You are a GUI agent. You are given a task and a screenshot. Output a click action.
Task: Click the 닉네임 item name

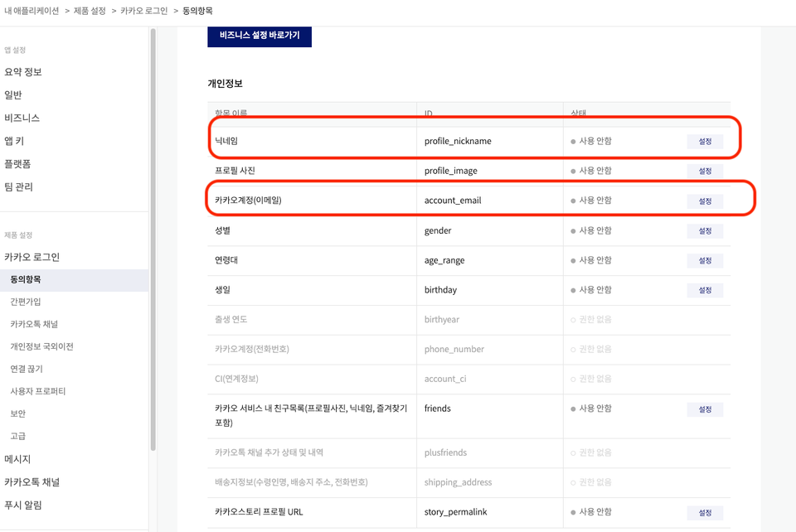[226, 141]
